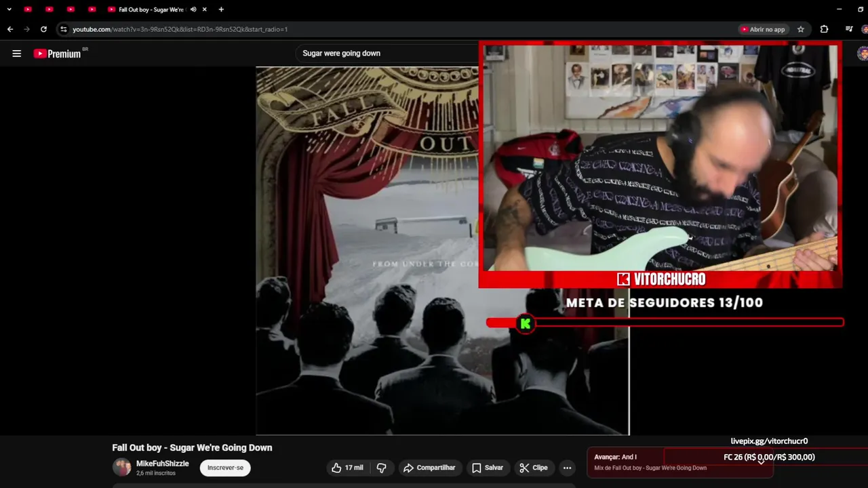Image resolution: width=868 pixels, height=488 pixels.
Task: Switch to the first pinned YouTube tab
Action: pyautogui.click(x=28, y=9)
